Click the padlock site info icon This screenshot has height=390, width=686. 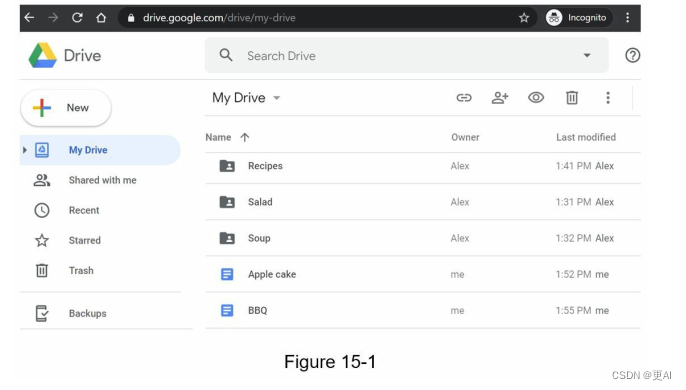tap(130, 18)
